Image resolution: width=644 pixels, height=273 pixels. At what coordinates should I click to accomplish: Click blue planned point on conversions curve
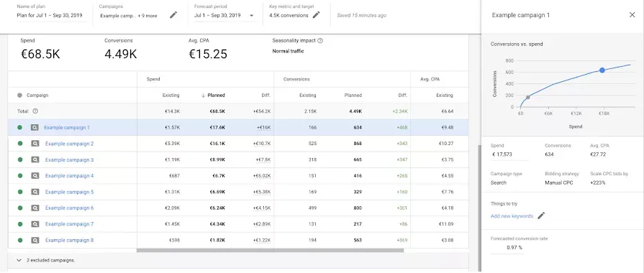click(x=602, y=70)
